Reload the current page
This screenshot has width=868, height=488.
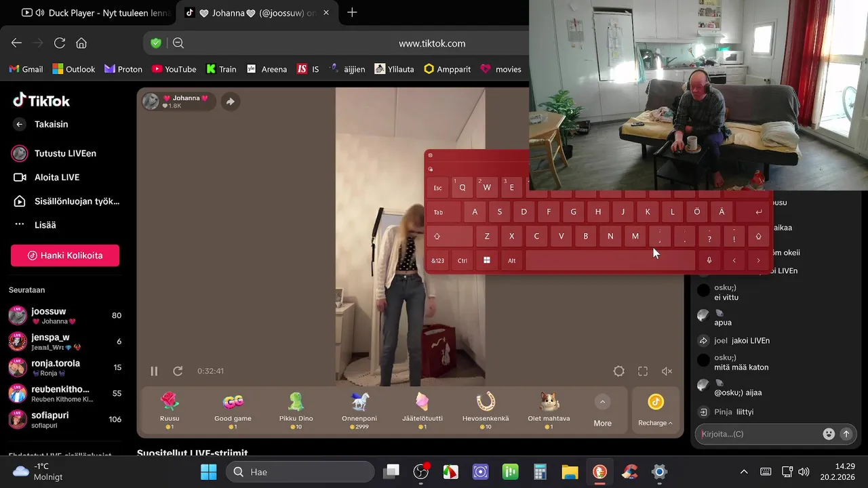coord(60,43)
